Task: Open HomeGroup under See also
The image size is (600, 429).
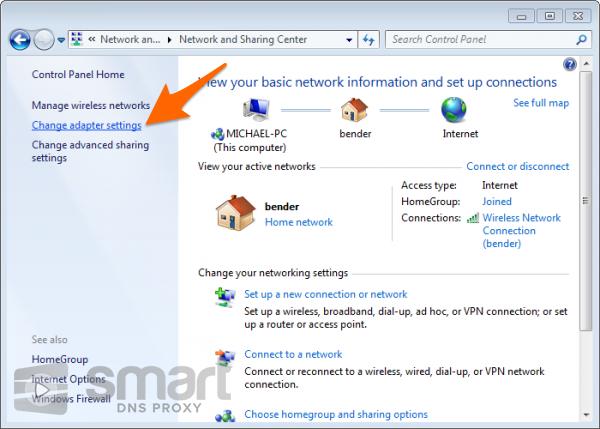Action: point(60,359)
